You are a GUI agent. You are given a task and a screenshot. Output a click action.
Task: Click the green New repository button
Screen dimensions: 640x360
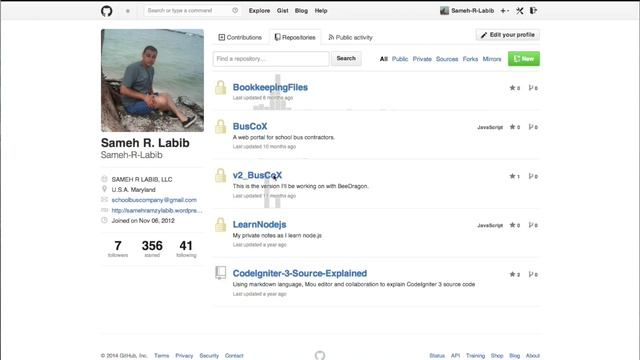click(524, 59)
